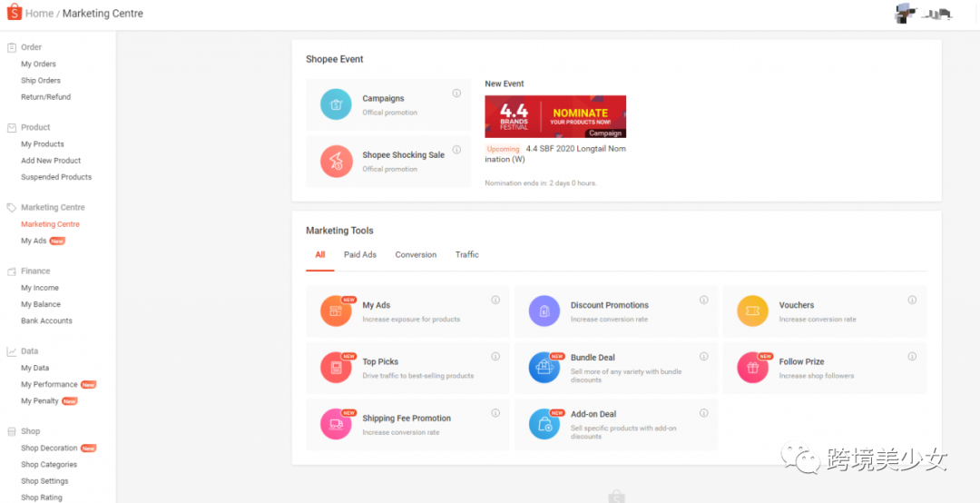Screen dimensions: 980x503
Task: Click info icon on Campaigns card
Action: 456,94
